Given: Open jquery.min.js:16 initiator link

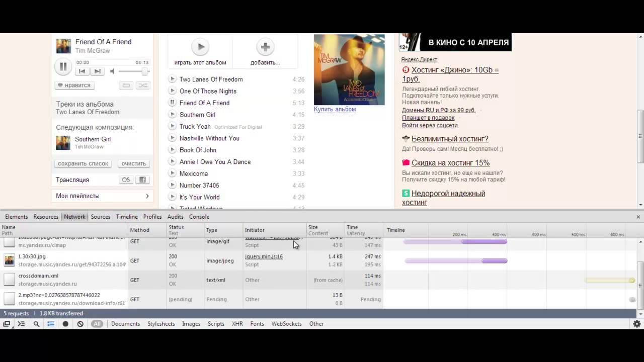Looking at the screenshot, I should coord(264,256).
